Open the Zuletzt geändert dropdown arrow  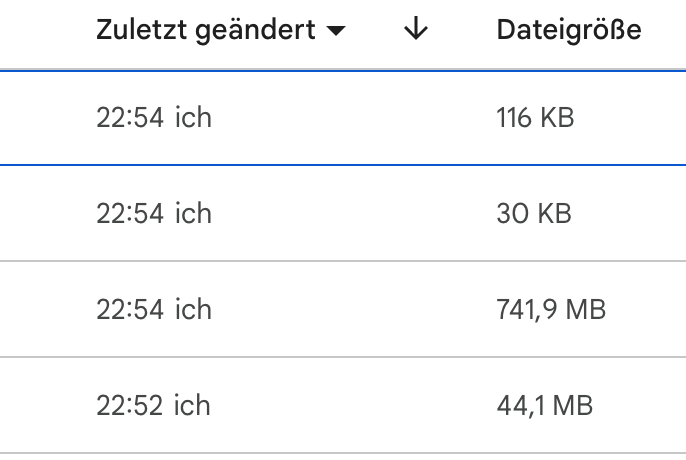(x=337, y=32)
